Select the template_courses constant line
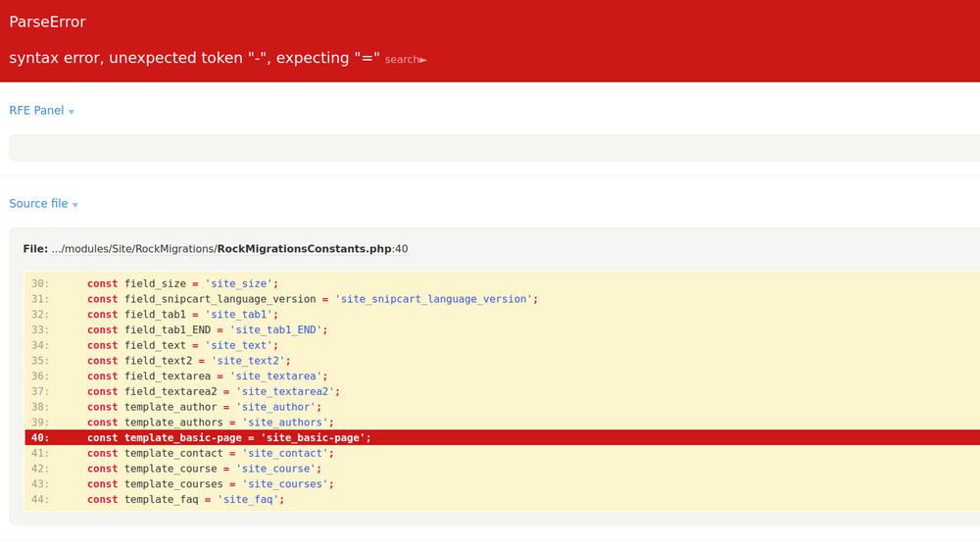The width and height of the screenshot is (980, 553). (x=210, y=484)
